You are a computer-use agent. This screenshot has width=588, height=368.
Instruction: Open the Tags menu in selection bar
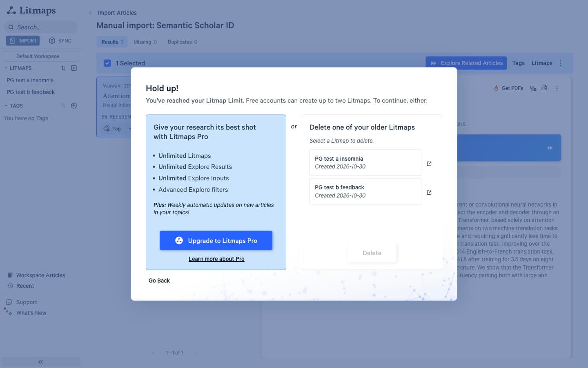(x=518, y=63)
